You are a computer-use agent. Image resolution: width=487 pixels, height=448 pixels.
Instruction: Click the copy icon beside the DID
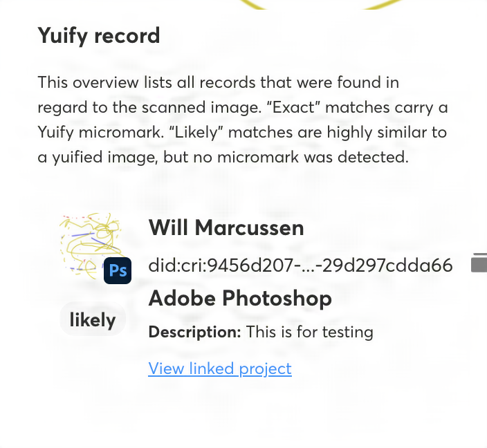[479, 263]
